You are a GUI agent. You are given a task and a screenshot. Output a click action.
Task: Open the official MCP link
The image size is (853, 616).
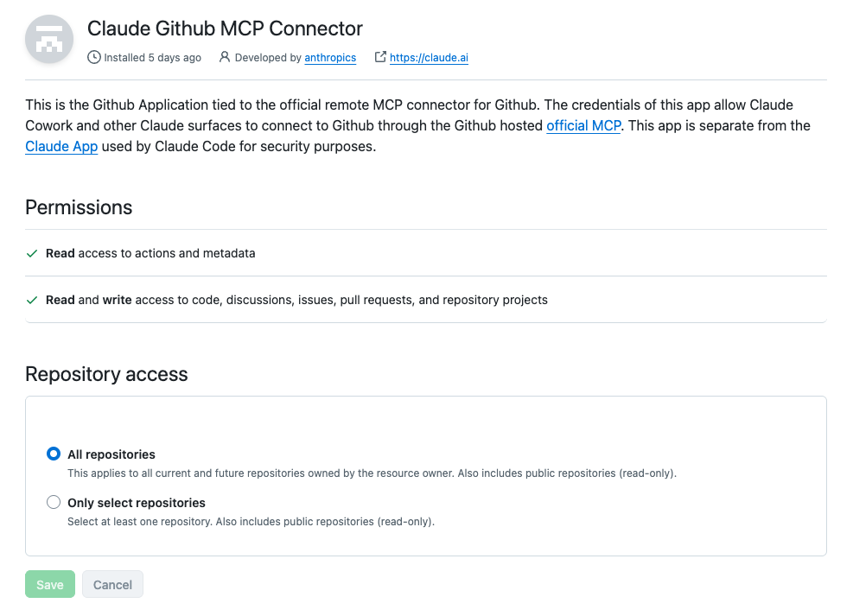pos(583,125)
